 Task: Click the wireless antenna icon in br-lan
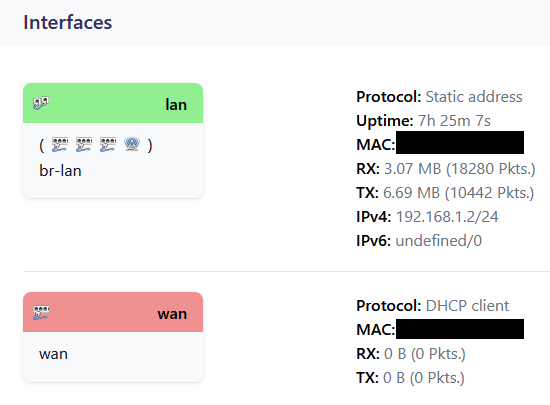pos(132,144)
